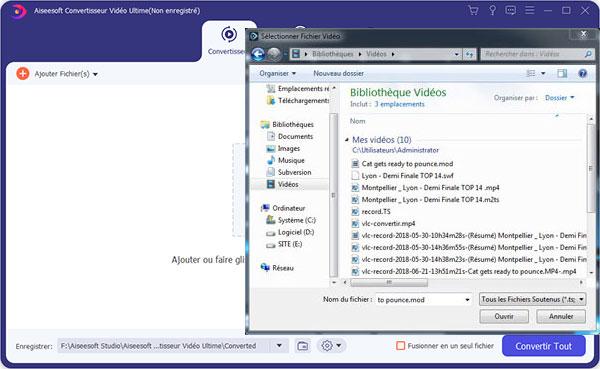Image resolution: width=600 pixels, height=369 pixels.
Task: Select Vidéos library in navigation tree
Action: pyautogui.click(x=282, y=184)
